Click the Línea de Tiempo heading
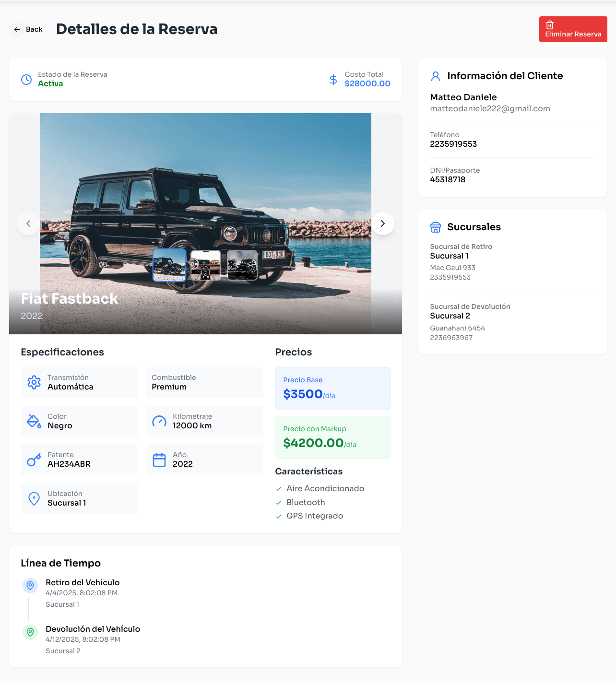 coord(60,563)
